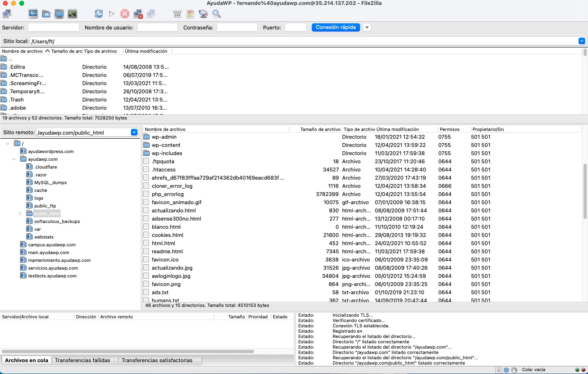This screenshot has height=374, width=588.
Task: Toggle the local directory tree view icon
Action: (x=46, y=14)
